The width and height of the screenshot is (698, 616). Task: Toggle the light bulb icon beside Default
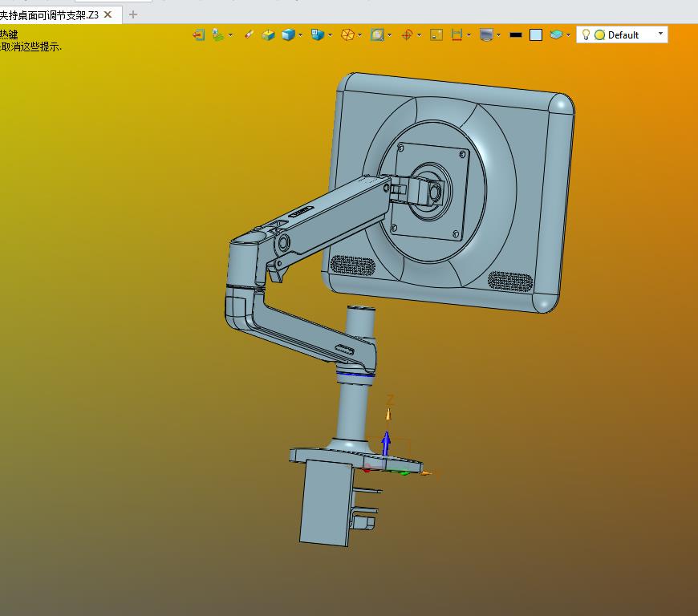tap(586, 34)
